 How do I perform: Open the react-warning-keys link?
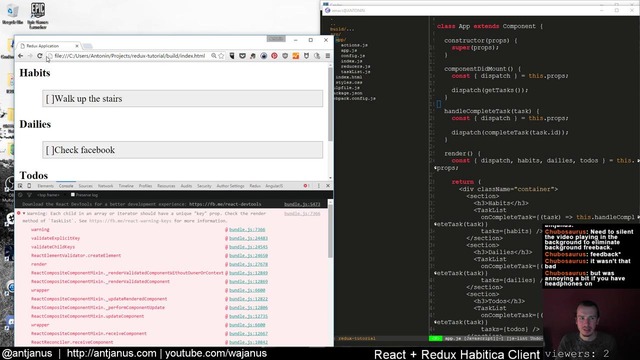(x=131, y=221)
